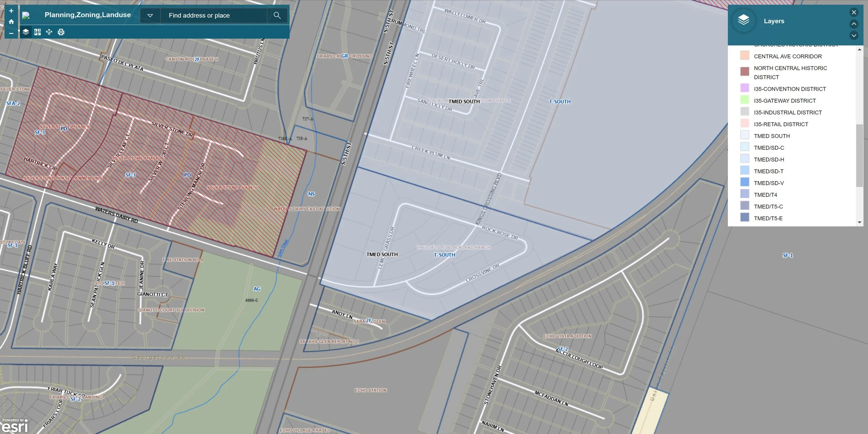Click the TMED/SD-V legend color swatch
Screen dimensions: 868x434
744,182
